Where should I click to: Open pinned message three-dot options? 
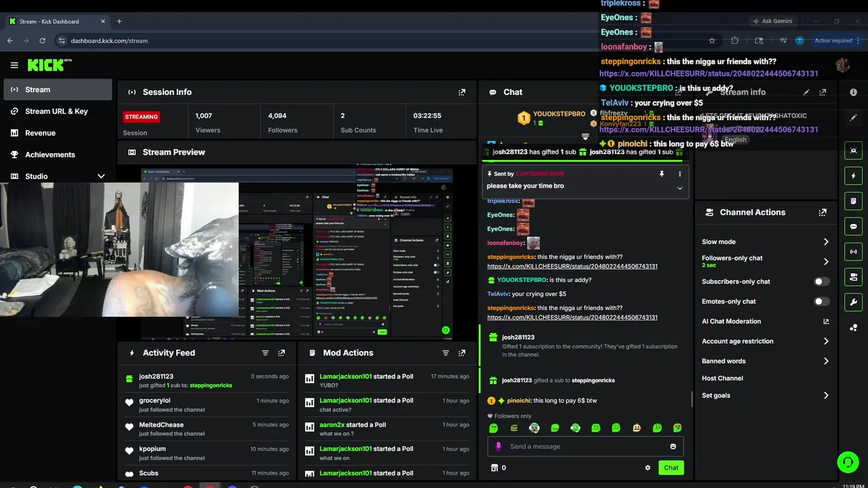click(x=679, y=174)
